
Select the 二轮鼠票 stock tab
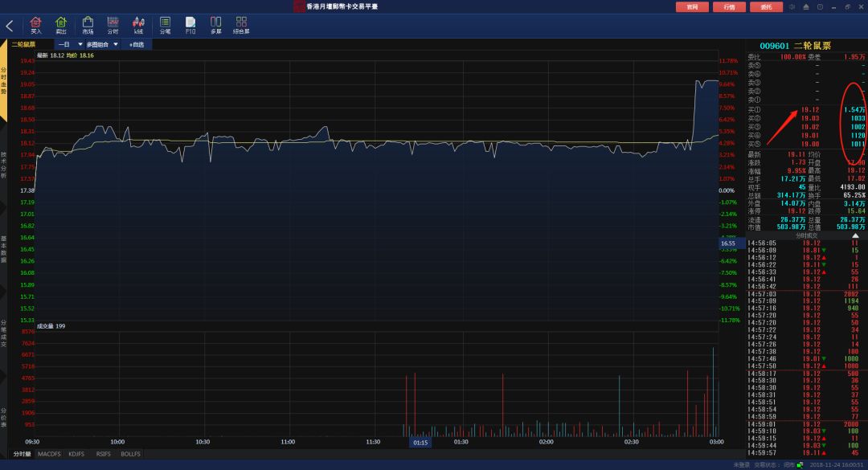point(23,44)
